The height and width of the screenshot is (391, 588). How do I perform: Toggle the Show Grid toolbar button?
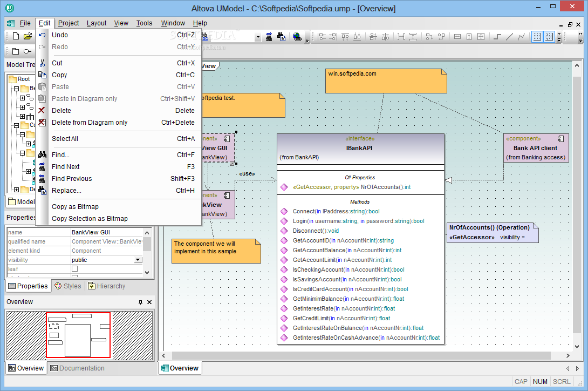click(x=537, y=37)
